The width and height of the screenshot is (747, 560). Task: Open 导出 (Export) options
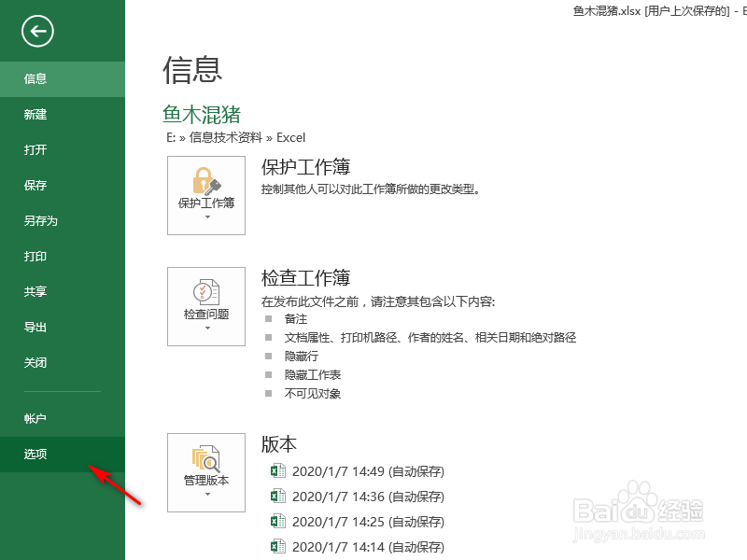point(35,327)
